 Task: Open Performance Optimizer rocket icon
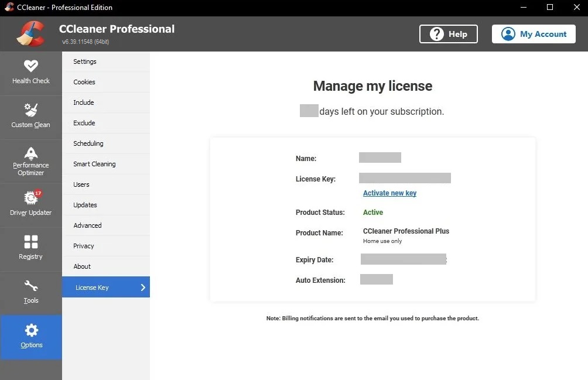click(31, 153)
